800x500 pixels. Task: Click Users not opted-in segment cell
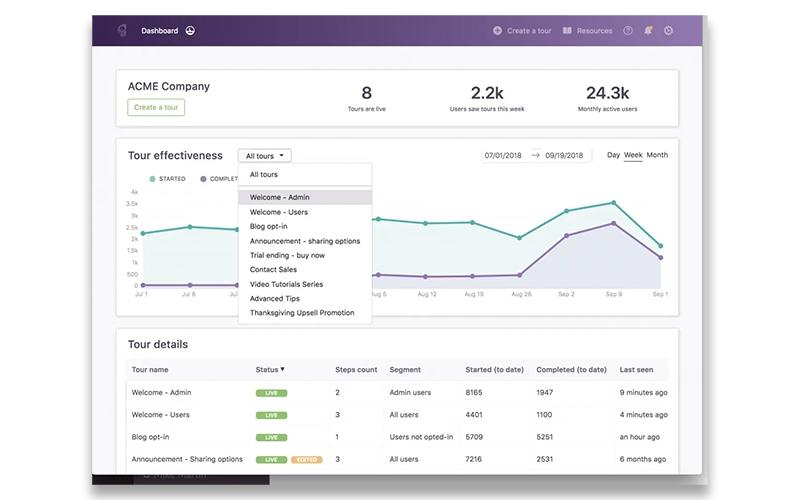click(421, 437)
